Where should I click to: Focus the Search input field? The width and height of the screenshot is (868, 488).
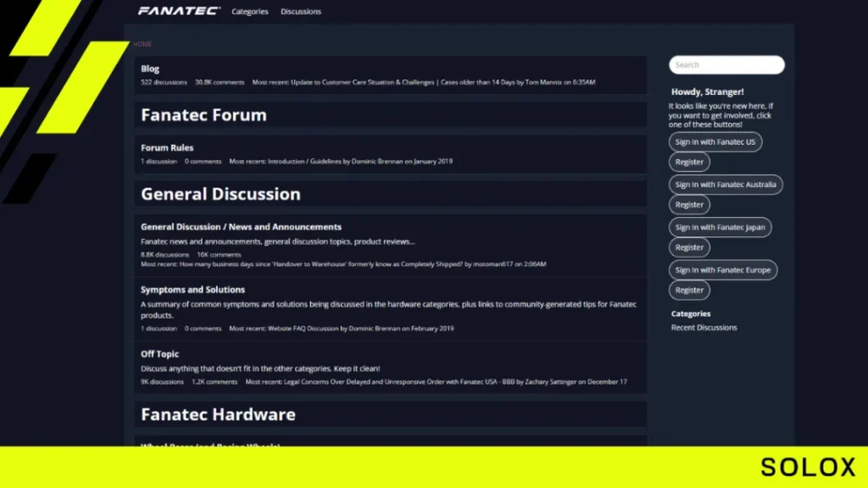[x=726, y=64]
